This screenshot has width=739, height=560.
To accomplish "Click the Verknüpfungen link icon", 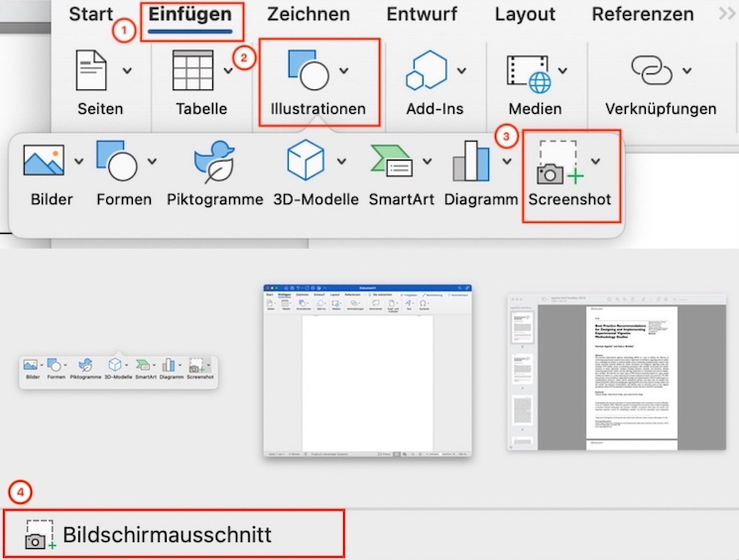I will click(652, 70).
